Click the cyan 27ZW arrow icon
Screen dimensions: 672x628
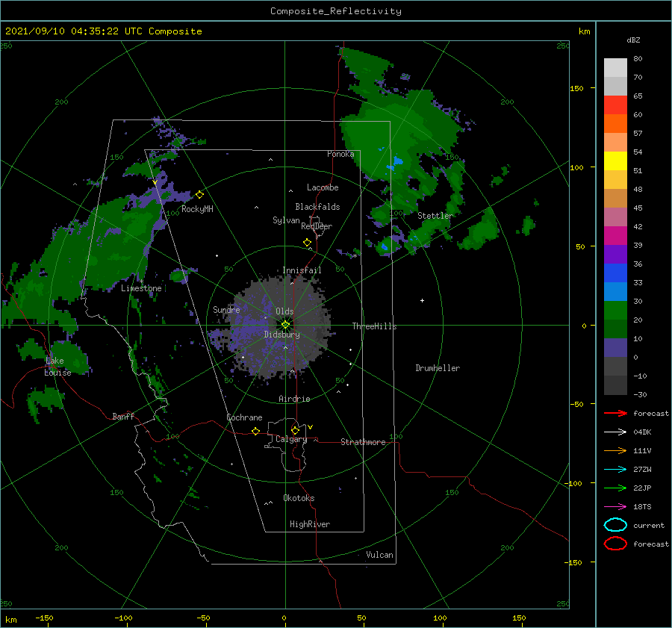click(615, 470)
